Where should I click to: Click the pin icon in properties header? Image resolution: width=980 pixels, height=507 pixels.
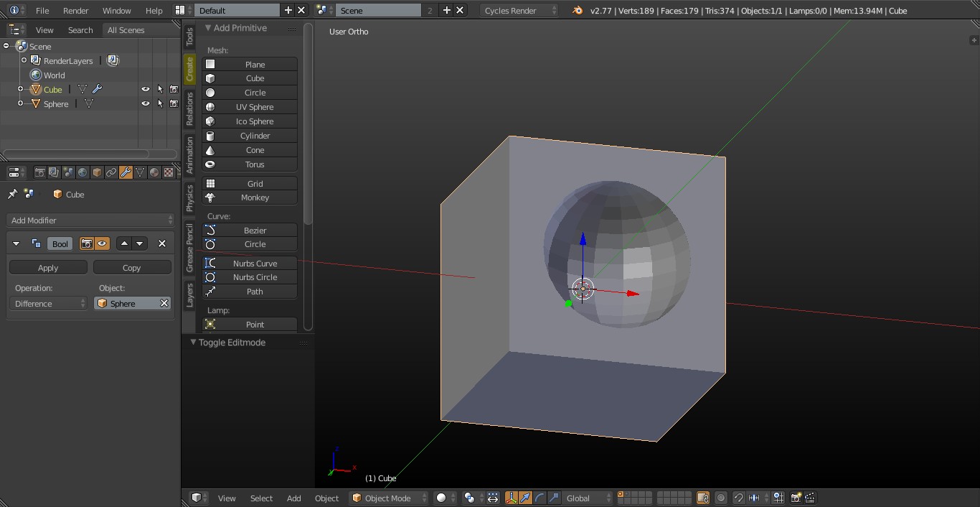(12, 194)
